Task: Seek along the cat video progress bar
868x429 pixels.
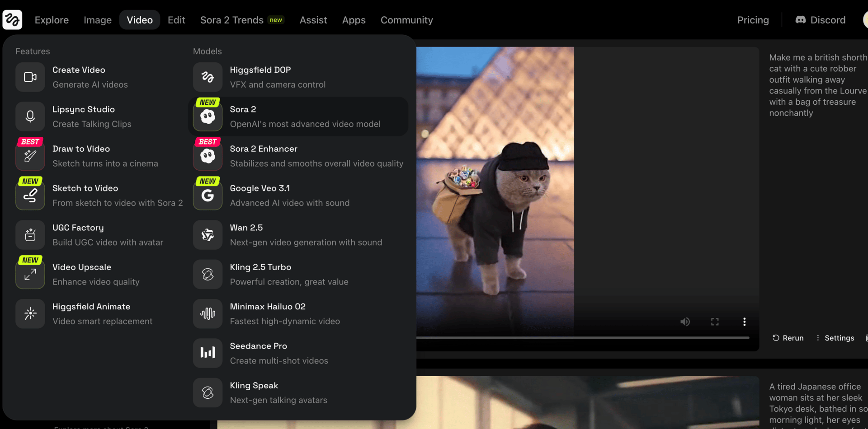Action: coord(583,337)
